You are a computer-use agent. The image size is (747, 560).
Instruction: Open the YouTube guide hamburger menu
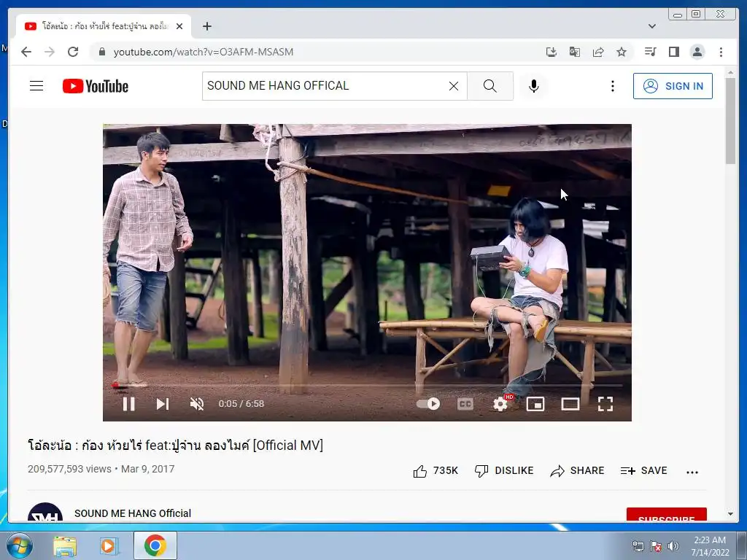point(36,86)
